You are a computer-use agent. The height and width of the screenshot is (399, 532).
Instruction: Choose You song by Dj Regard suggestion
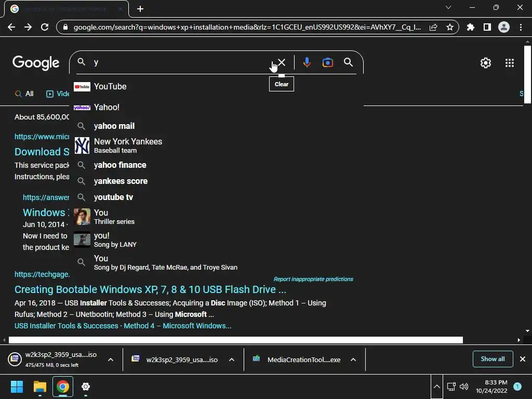point(216,262)
